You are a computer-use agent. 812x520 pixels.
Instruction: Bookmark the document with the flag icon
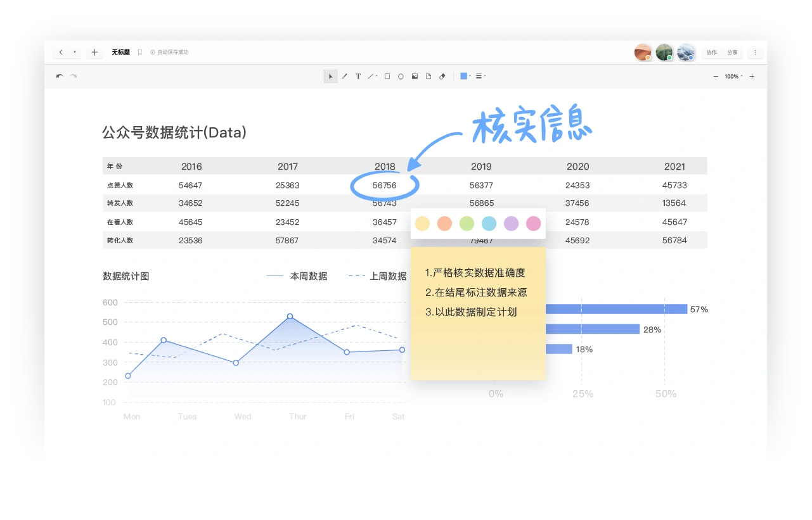click(140, 53)
